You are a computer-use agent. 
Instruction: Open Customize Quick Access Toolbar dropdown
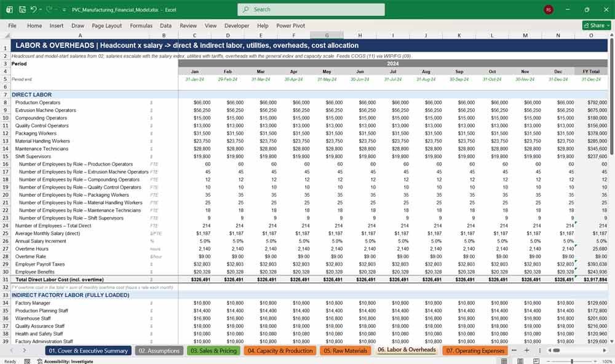pos(64,10)
